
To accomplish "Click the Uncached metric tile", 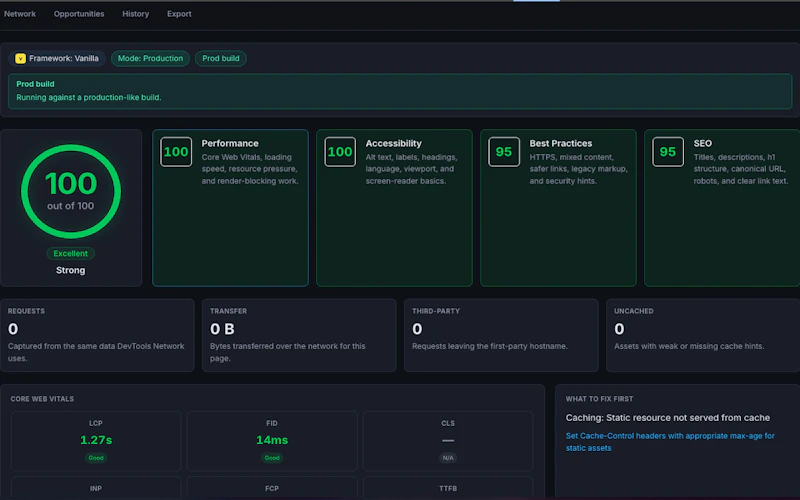I will (703, 335).
